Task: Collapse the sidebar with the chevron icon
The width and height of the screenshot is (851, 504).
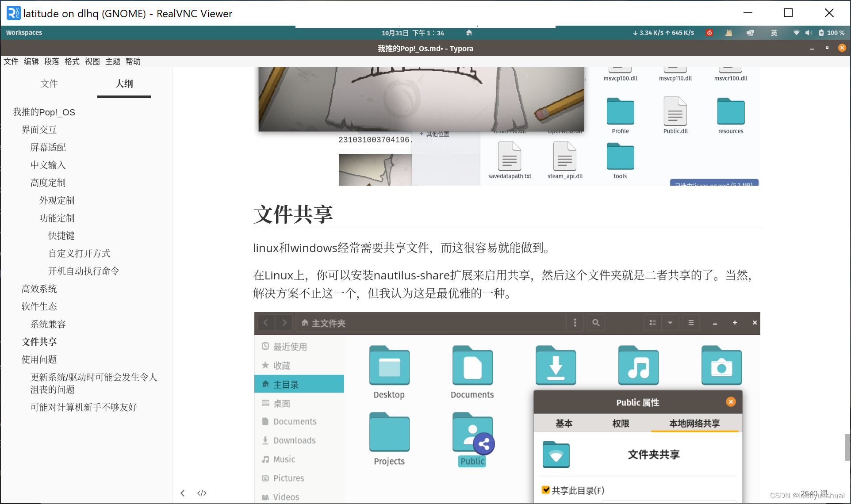Action: point(183,493)
